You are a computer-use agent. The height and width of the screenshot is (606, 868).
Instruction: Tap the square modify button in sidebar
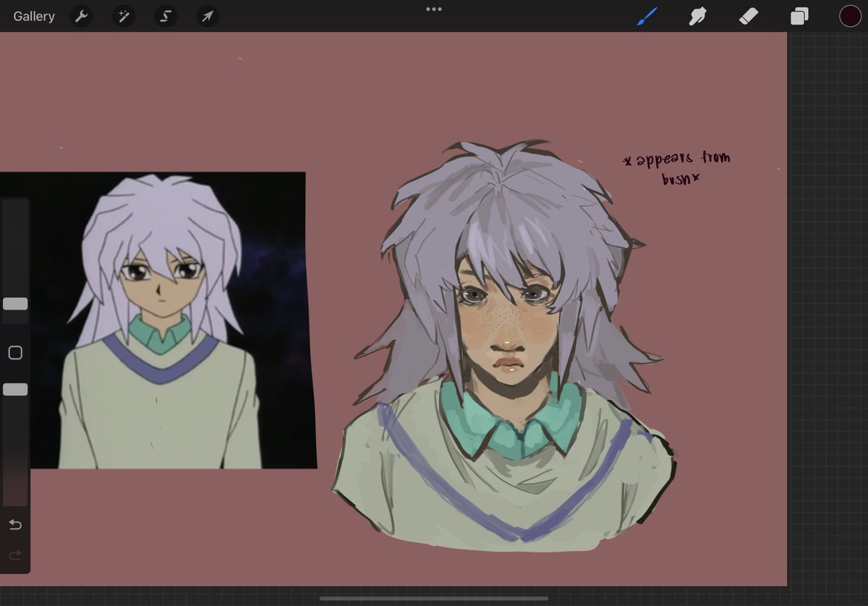tap(15, 353)
